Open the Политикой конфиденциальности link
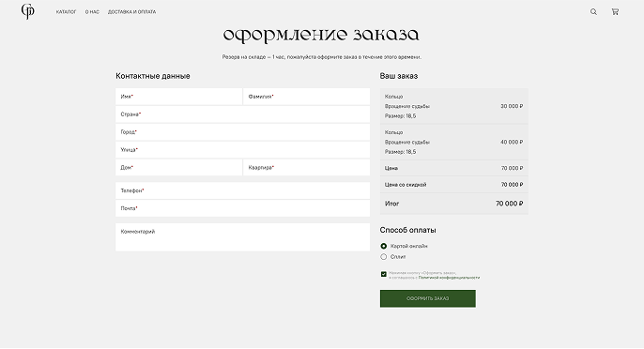 [x=449, y=278]
